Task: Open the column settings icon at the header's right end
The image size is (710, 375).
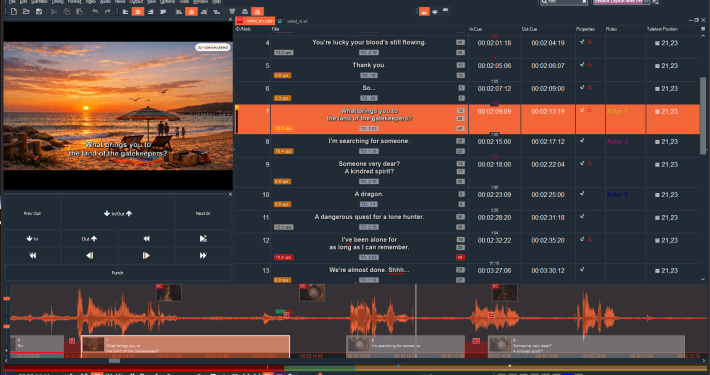Action: click(x=703, y=29)
